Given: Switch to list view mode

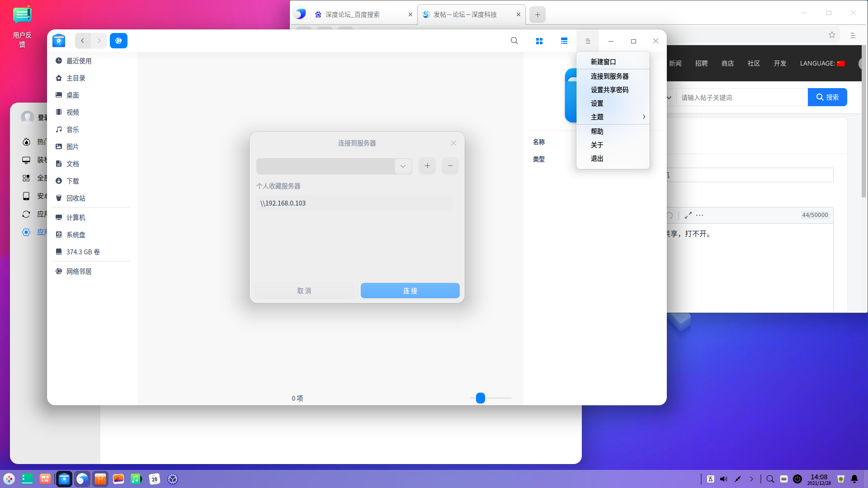Looking at the screenshot, I should (x=564, y=41).
